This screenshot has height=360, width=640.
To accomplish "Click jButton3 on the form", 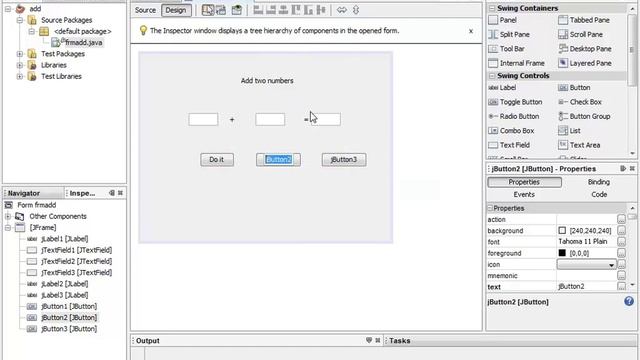I will click(344, 160).
